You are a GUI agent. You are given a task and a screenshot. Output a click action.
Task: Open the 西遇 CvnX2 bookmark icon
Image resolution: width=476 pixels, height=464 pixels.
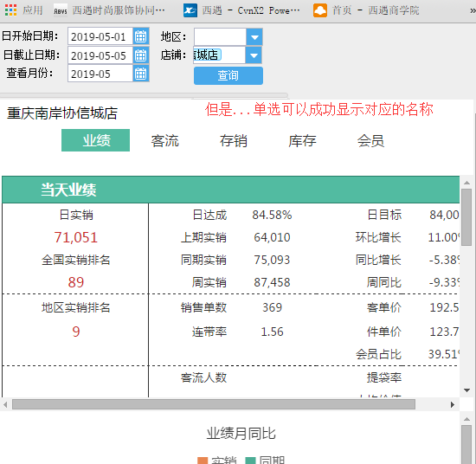tap(190, 10)
